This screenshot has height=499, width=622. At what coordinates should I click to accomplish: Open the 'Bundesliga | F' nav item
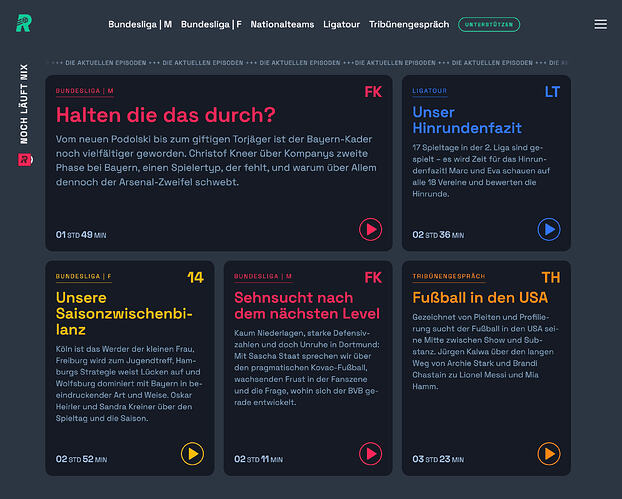coord(211,25)
